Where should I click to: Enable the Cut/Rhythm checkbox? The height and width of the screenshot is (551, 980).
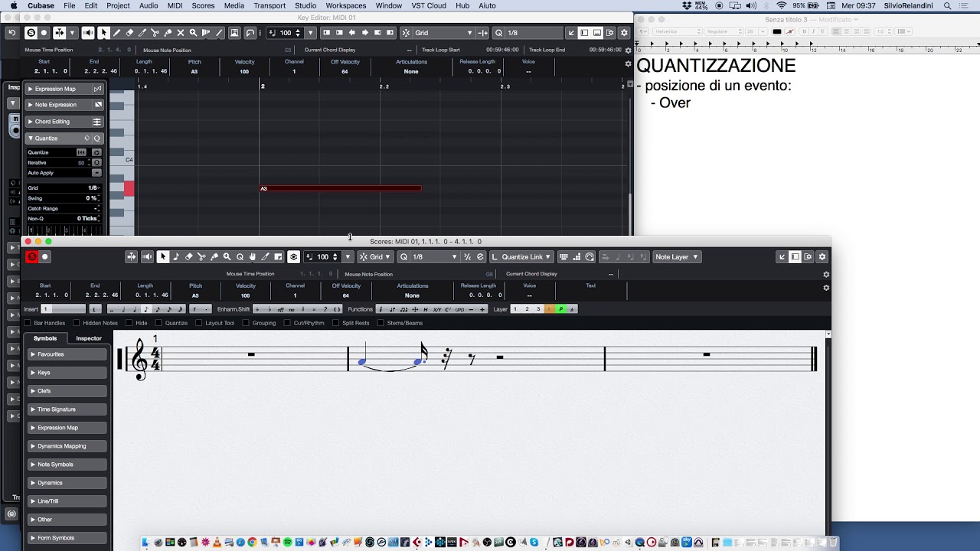point(287,323)
